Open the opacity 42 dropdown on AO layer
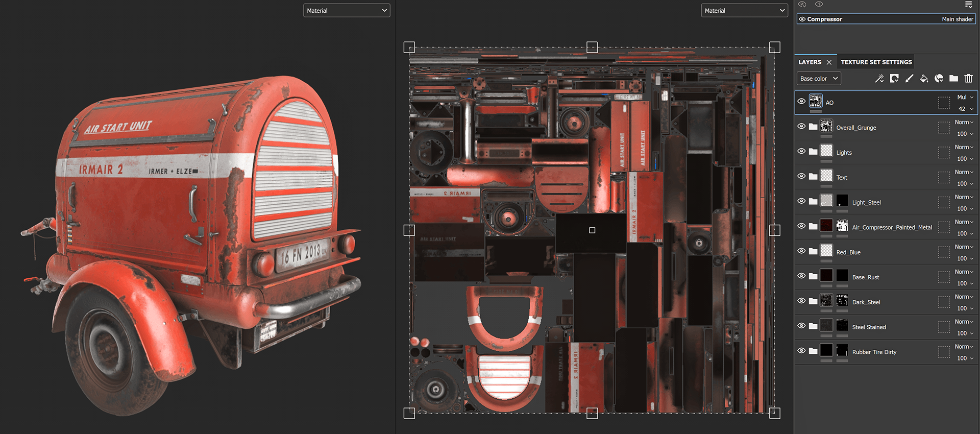The width and height of the screenshot is (980, 434). click(965, 109)
